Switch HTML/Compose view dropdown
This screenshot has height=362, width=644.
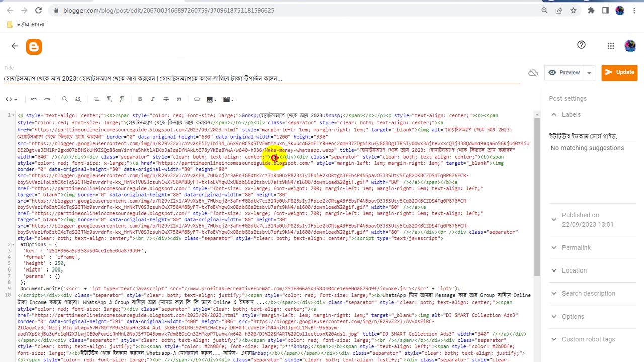[x=11, y=99]
